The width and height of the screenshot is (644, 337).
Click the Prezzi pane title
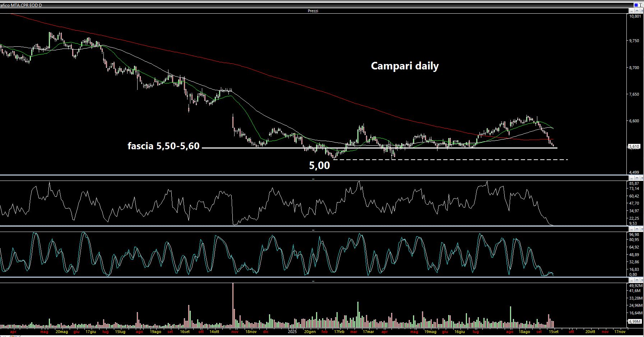tap(313, 11)
